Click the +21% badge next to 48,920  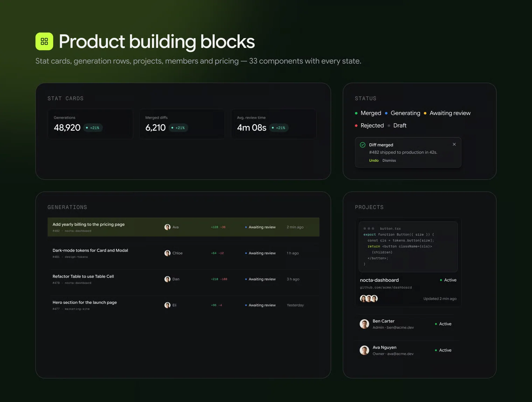coord(93,128)
